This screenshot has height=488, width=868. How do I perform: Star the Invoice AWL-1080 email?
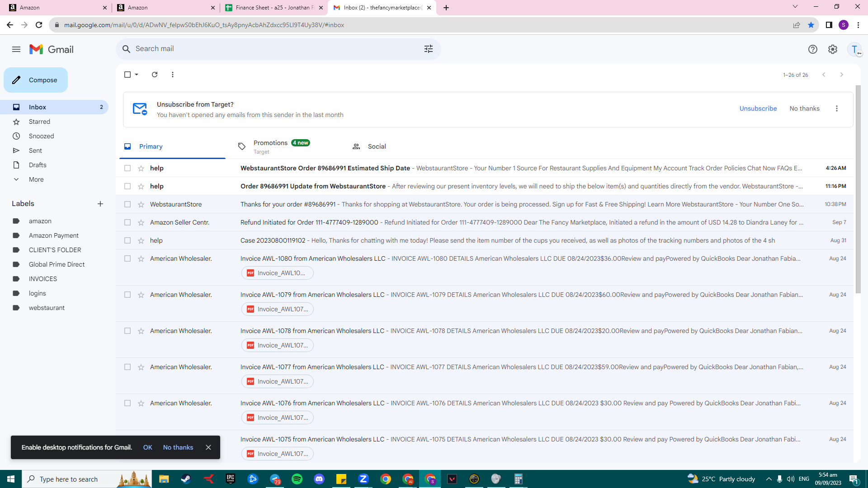point(141,259)
